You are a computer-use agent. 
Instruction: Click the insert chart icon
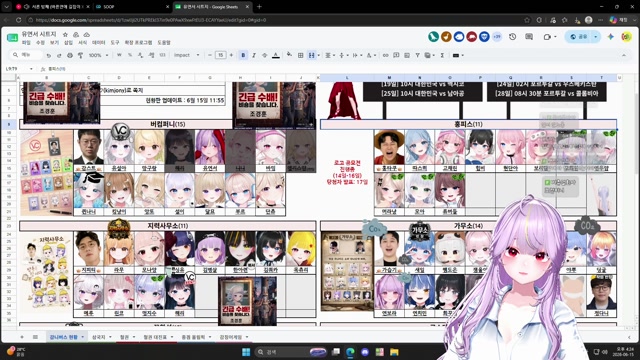(x=407, y=55)
